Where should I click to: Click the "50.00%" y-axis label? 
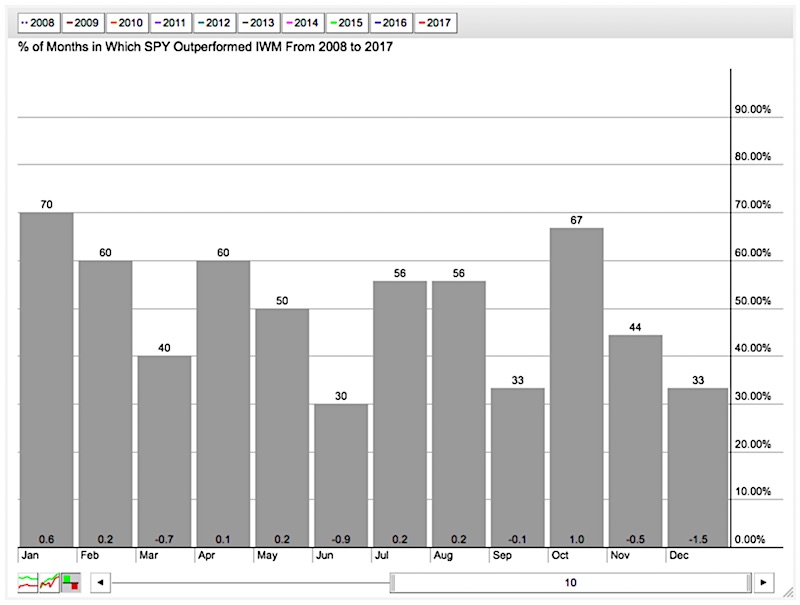753,301
